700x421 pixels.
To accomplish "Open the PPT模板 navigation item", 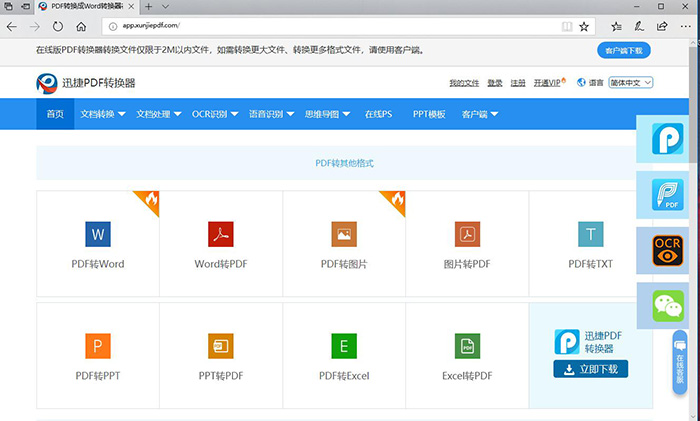I will 429,114.
